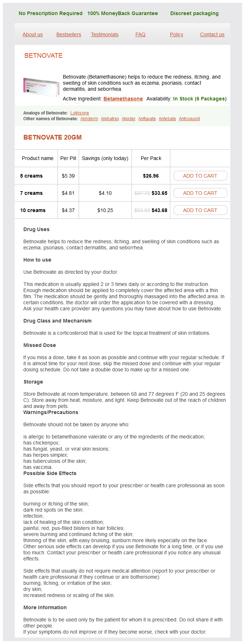The image size is (245, 644).
Task: Add 7 creams pack to cart
Action: point(200,193)
